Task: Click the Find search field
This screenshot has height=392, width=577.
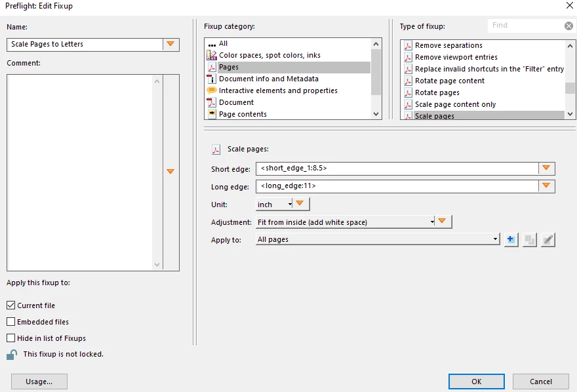Action: [527, 26]
